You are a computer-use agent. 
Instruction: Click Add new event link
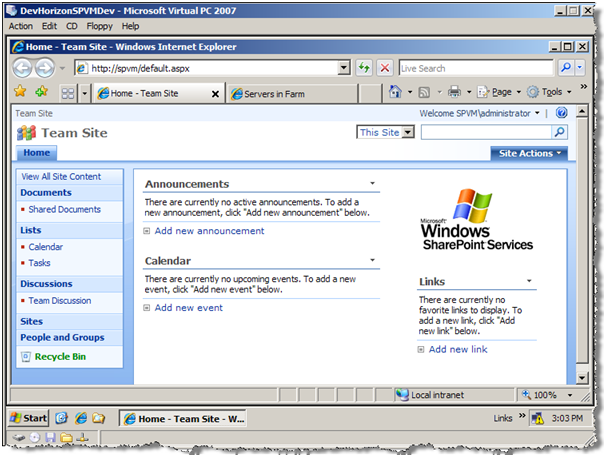click(189, 308)
